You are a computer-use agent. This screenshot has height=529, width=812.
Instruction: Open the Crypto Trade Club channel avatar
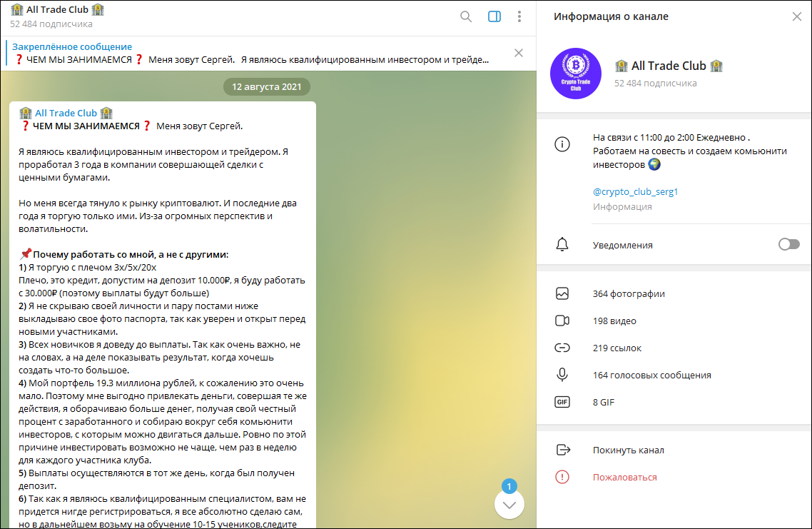[576, 74]
